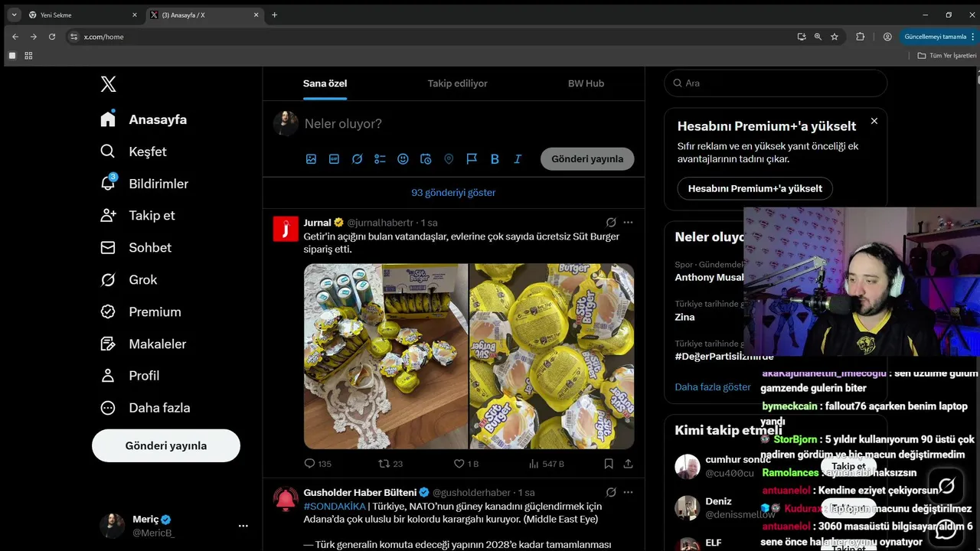The image size is (980, 551).
Task: Open Bildirimler notifications
Action: (144, 184)
